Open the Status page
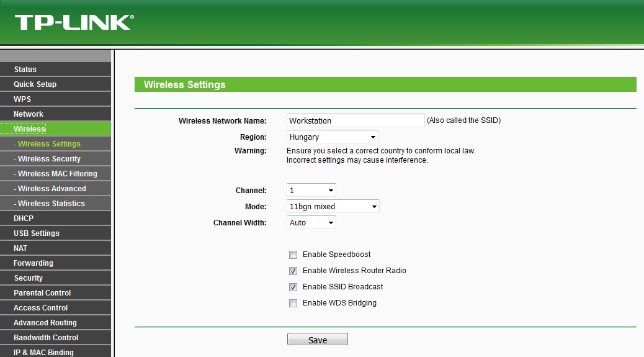Screen dimensions: 644x357 pos(55,69)
